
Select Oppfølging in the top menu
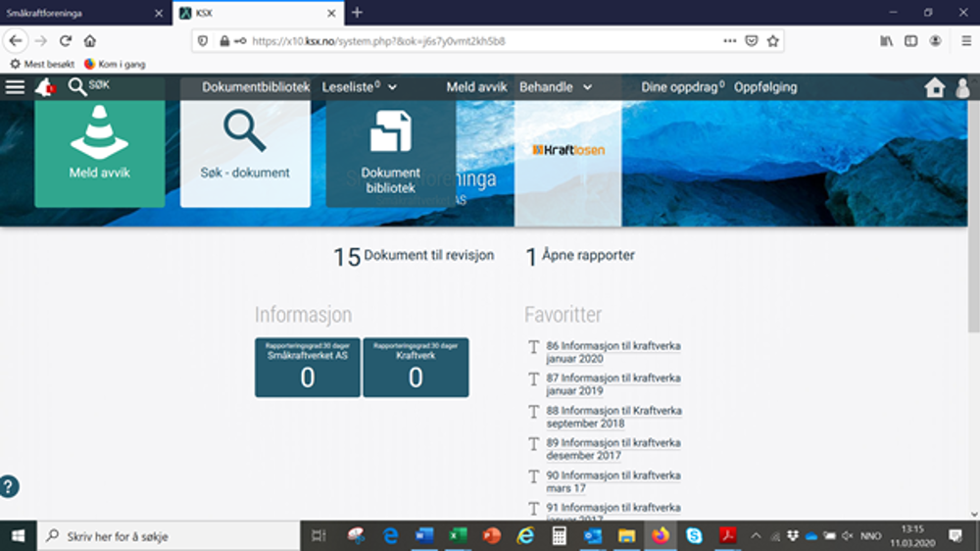765,87
